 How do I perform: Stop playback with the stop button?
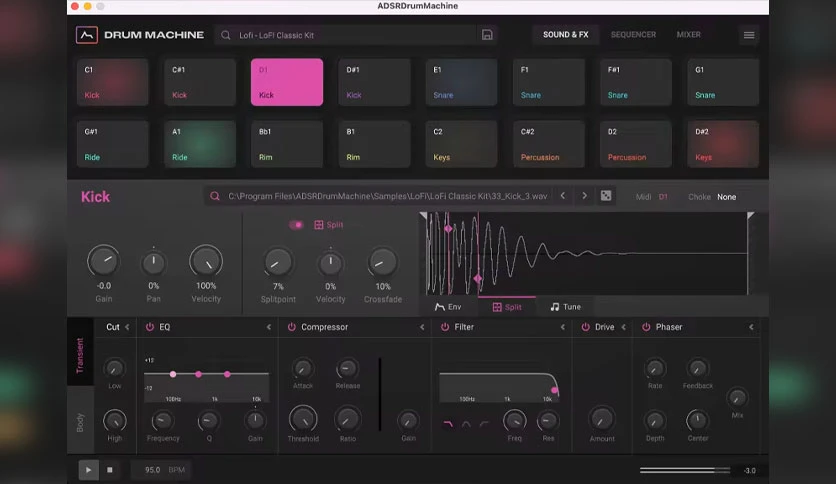(x=110, y=470)
